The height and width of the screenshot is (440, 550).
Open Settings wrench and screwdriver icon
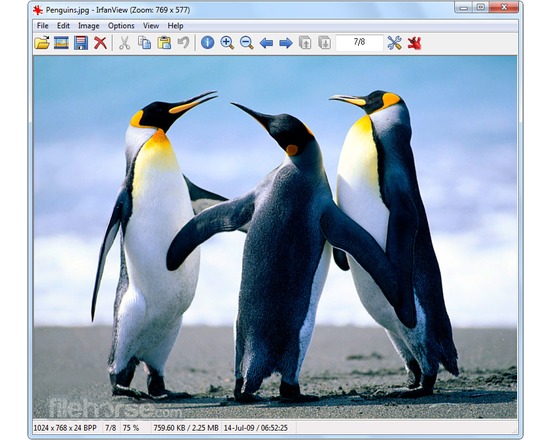[x=394, y=43]
